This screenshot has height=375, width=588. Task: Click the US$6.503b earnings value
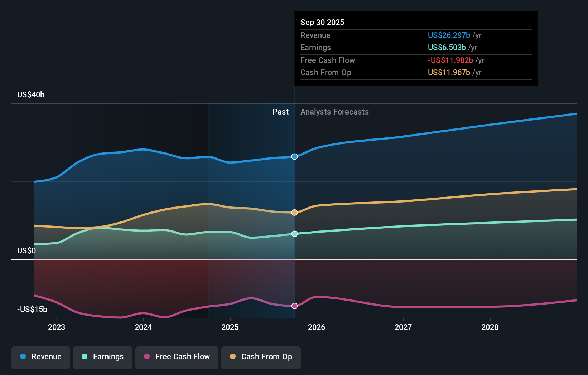tap(447, 47)
